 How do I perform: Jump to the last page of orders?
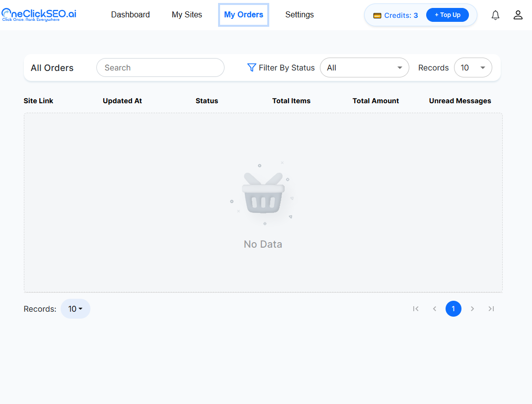[491, 309]
